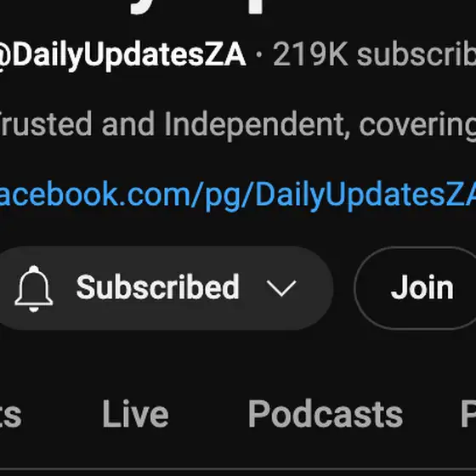
Task: Click the dot separator before 219K
Action: (x=259, y=54)
